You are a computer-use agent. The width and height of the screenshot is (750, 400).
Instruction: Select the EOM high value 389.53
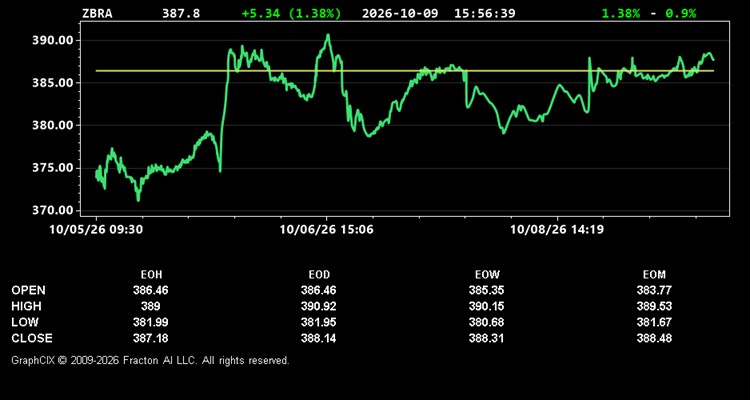coord(654,306)
